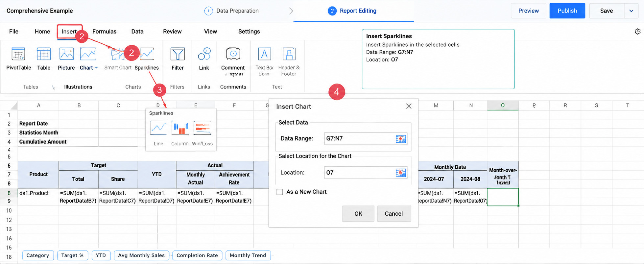Click the Avg Monthly Sales tag
The image size is (644, 264).
141,255
